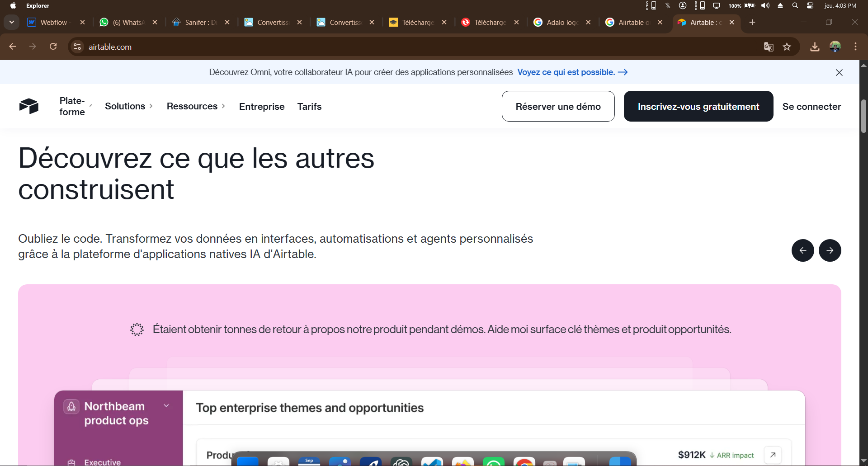
Task: Click the Airtable logo in the site header
Action: pyautogui.click(x=29, y=106)
